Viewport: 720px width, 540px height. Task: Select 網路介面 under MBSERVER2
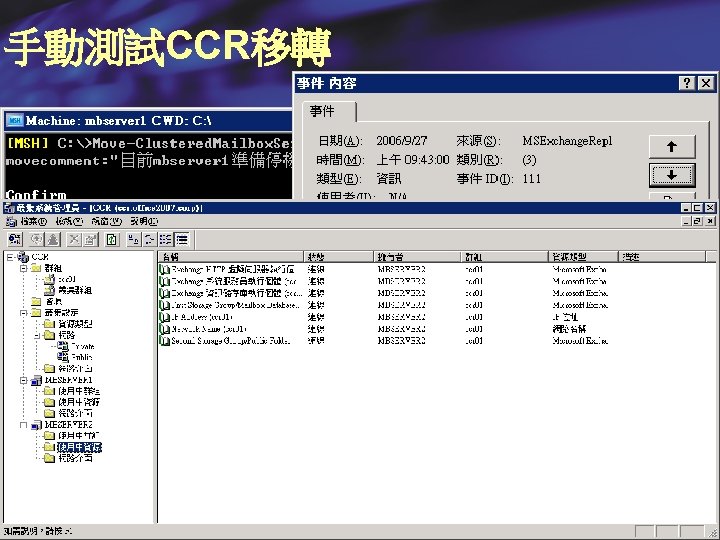pyautogui.click(x=75, y=458)
